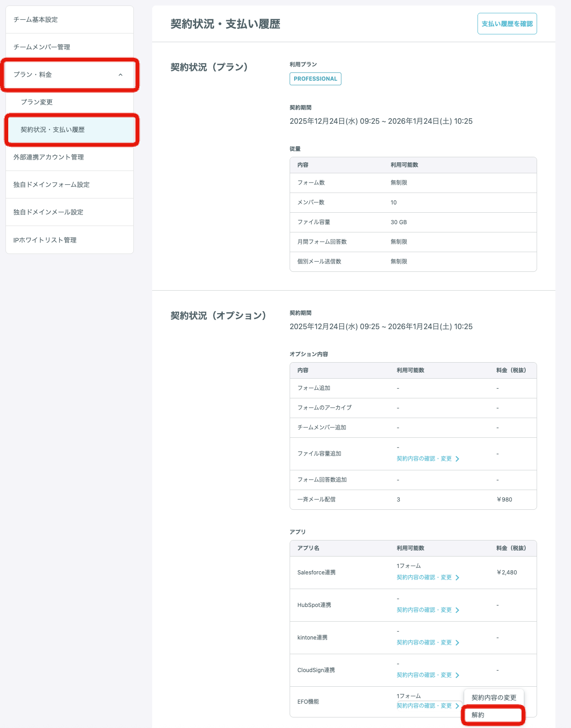This screenshot has width=571, height=728.
Task: Click the PROFESSIONAL plan badge
Action: [x=315, y=79]
